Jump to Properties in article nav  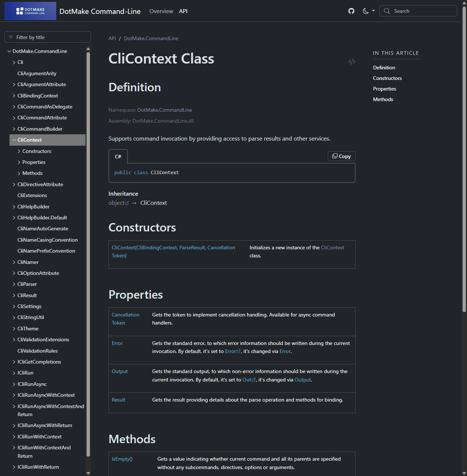click(384, 89)
